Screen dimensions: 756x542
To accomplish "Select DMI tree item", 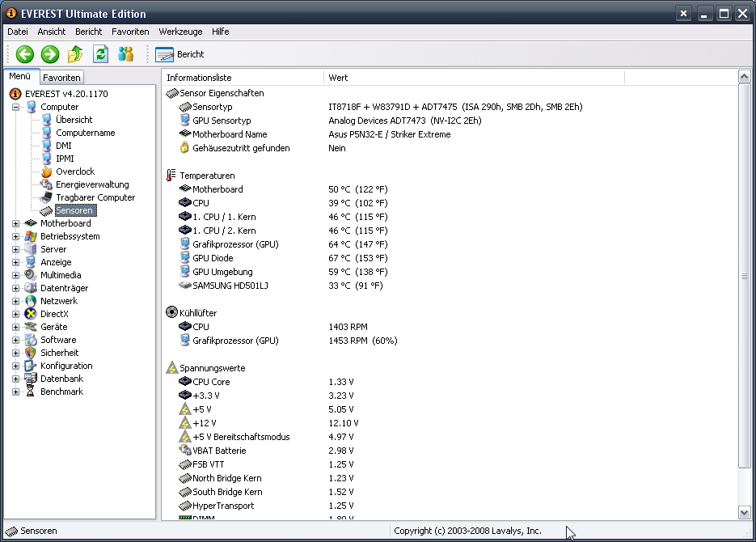I will coord(64,146).
